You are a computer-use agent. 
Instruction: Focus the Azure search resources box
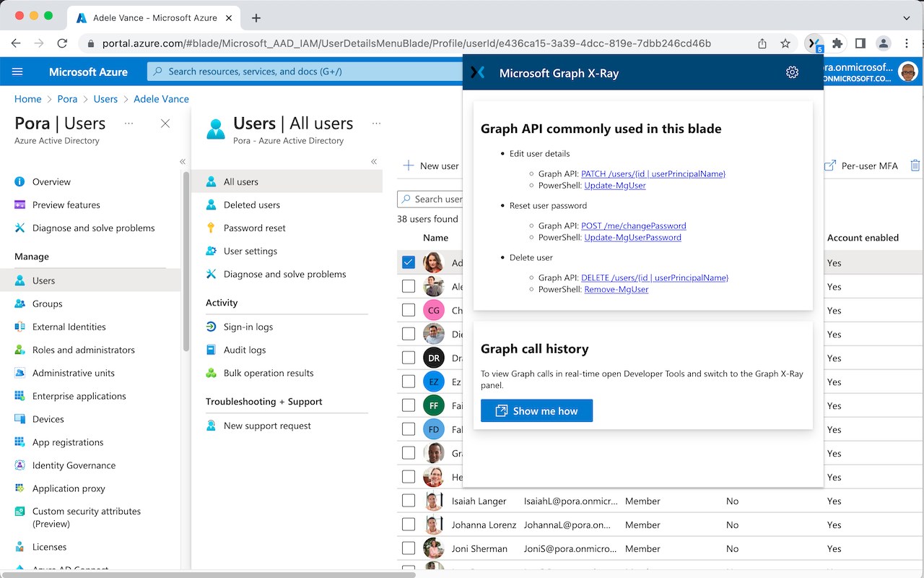point(303,72)
